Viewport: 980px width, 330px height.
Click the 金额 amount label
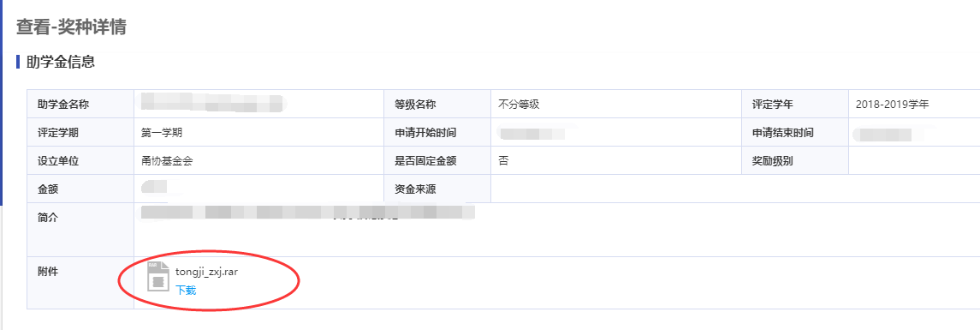(48, 189)
